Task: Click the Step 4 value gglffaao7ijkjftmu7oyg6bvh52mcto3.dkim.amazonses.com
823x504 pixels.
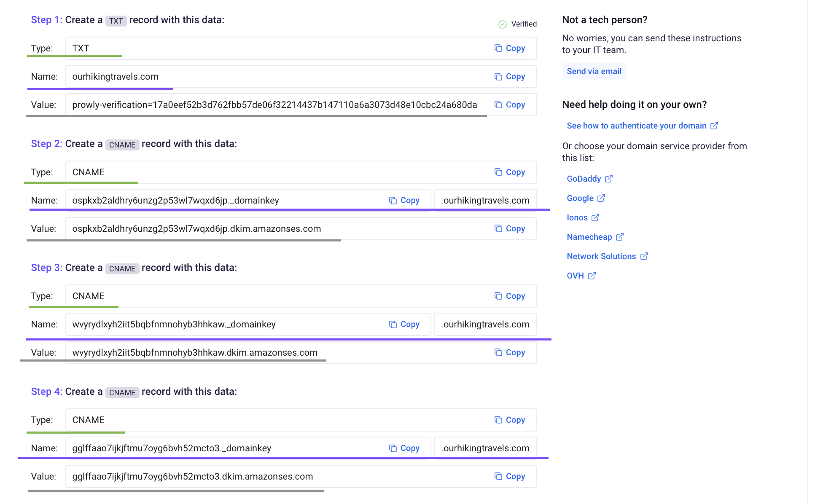Action: (193, 476)
